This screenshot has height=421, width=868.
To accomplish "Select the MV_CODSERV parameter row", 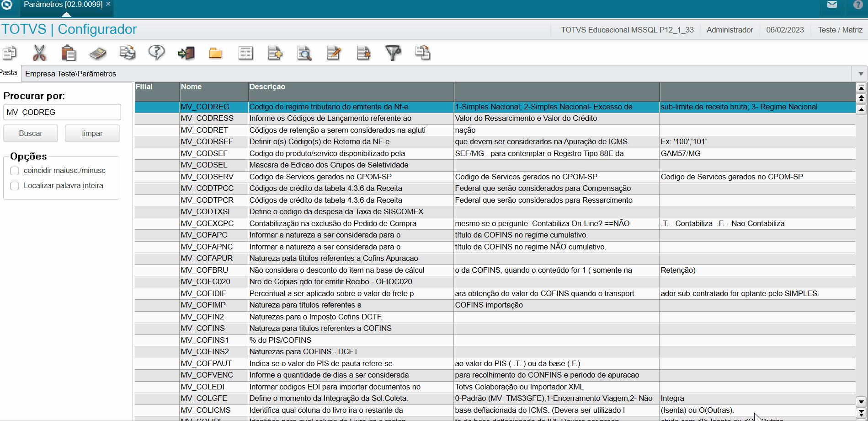I will click(x=495, y=177).
